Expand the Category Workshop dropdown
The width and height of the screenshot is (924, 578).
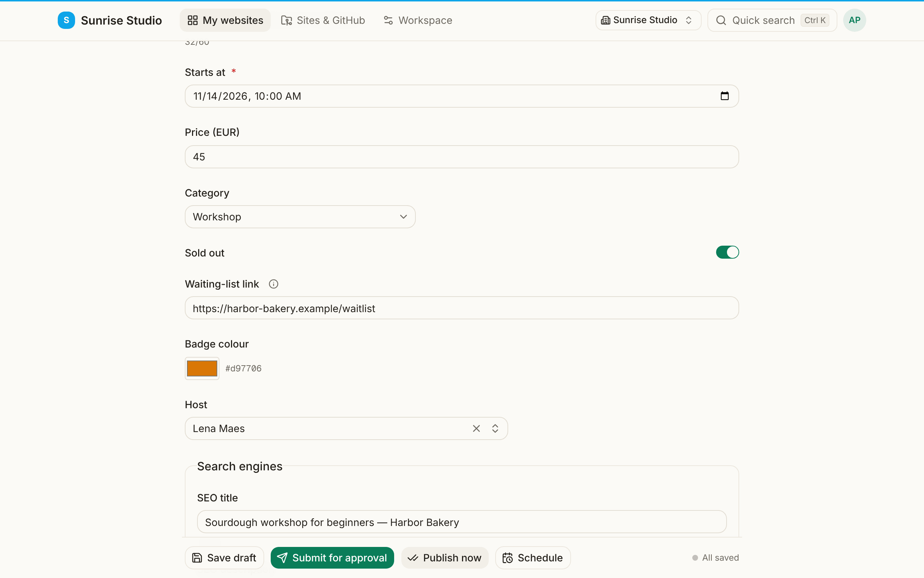300,217
